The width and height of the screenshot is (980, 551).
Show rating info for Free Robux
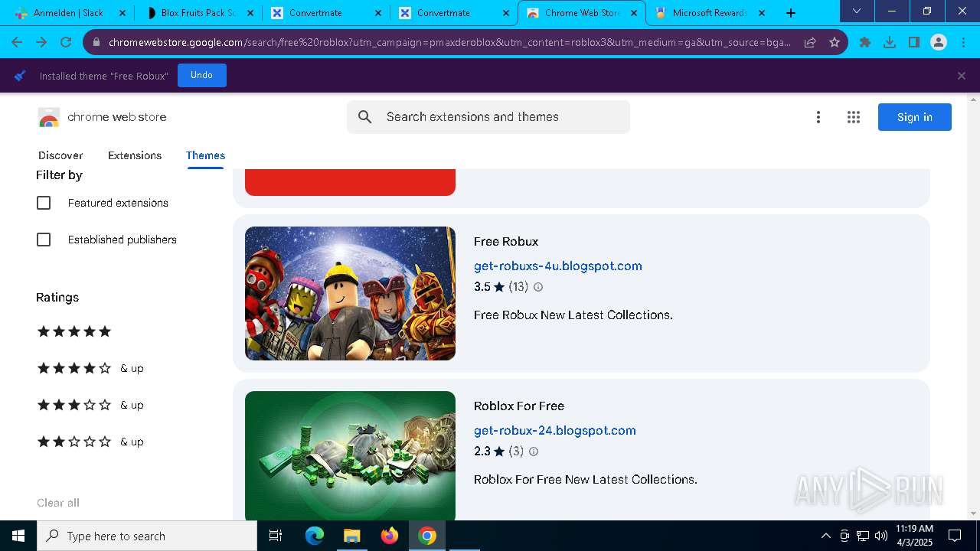pyautogui.click(x=538, y=287)
